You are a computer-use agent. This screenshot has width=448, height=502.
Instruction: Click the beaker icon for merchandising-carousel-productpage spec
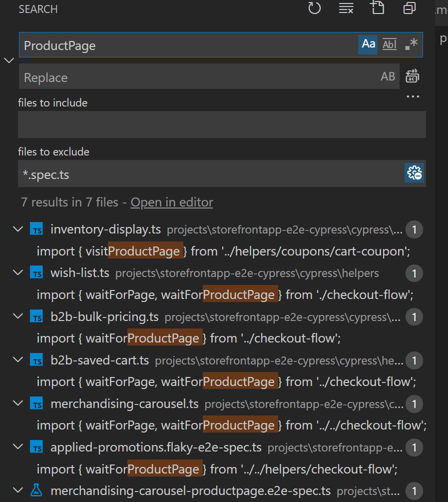point(36,490)
